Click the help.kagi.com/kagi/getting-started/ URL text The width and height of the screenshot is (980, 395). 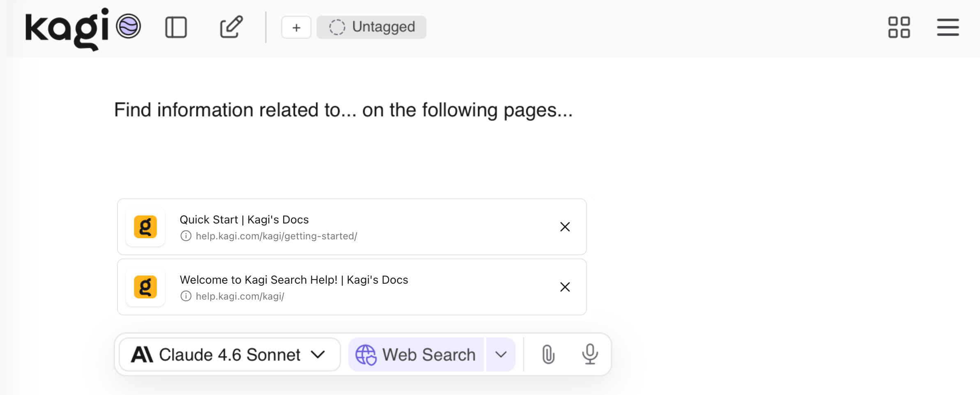point(276,236)
